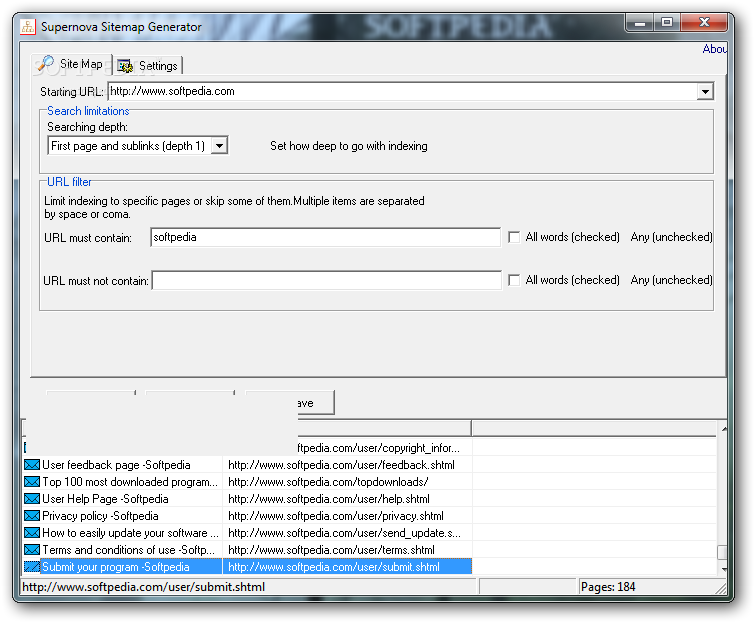Open the Searching depth dropdown
755x623 pixels.
(x=138, y=146)
